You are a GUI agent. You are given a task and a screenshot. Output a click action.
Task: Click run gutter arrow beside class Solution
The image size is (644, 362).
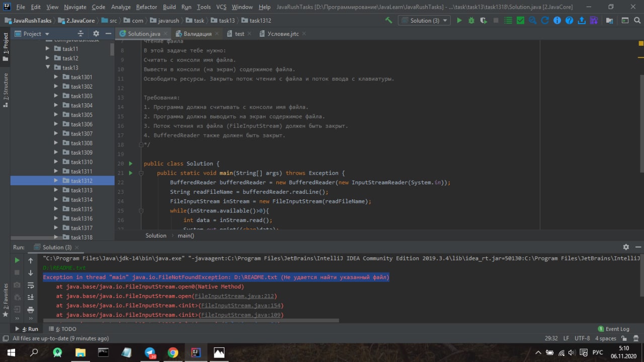click(x=131, y=164)
